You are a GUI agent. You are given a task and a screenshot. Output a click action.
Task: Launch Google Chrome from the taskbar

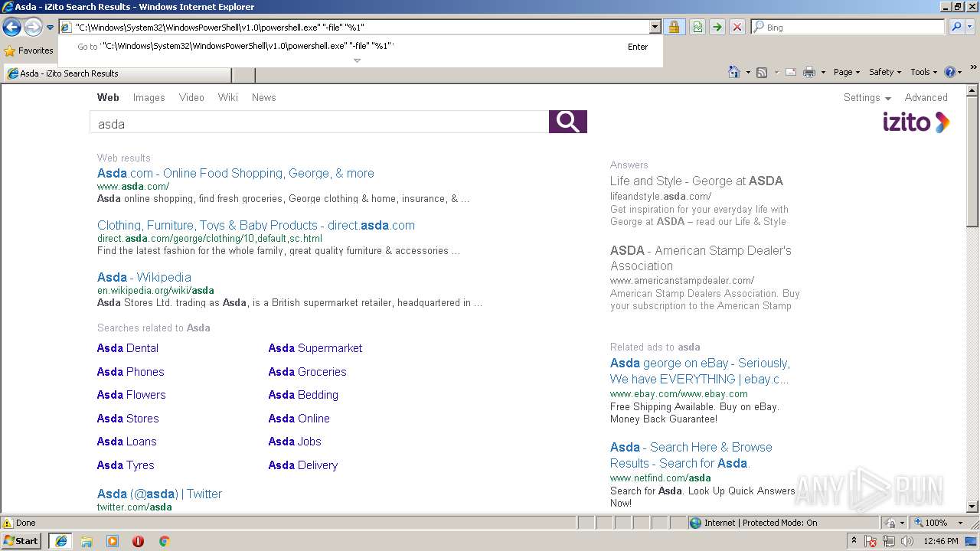(x=164, y=541)
